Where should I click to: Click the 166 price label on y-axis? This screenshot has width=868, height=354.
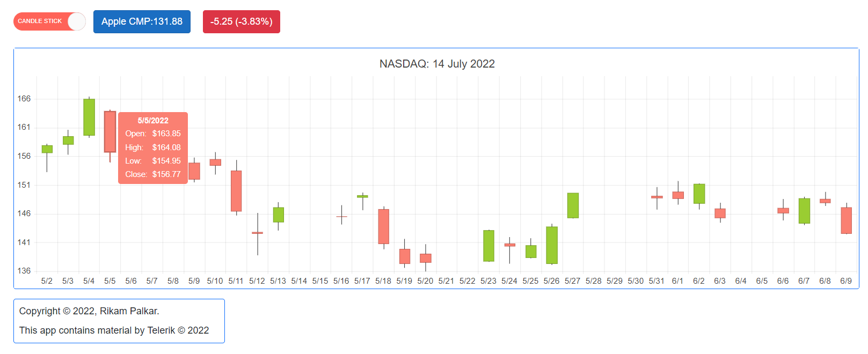click(24, 99)
